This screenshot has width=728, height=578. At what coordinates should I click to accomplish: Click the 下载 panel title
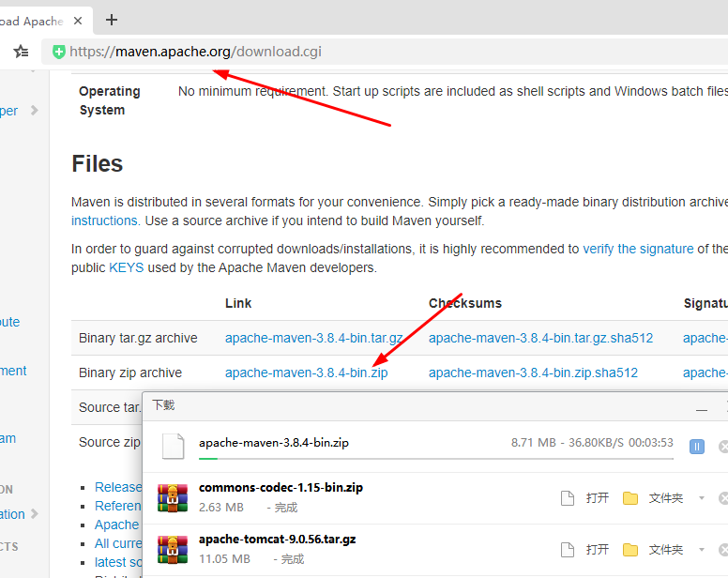(163, 405)
